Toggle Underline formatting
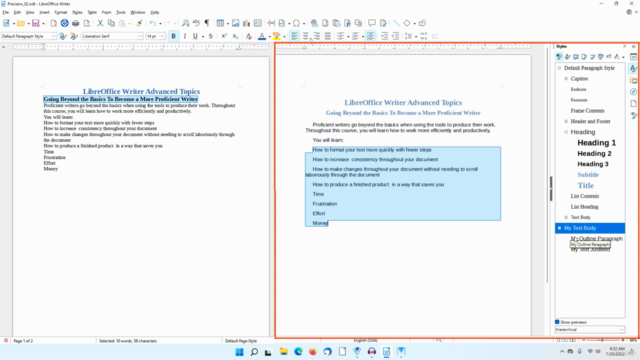This screenshot has width=640, height=360. pos(195,36)
